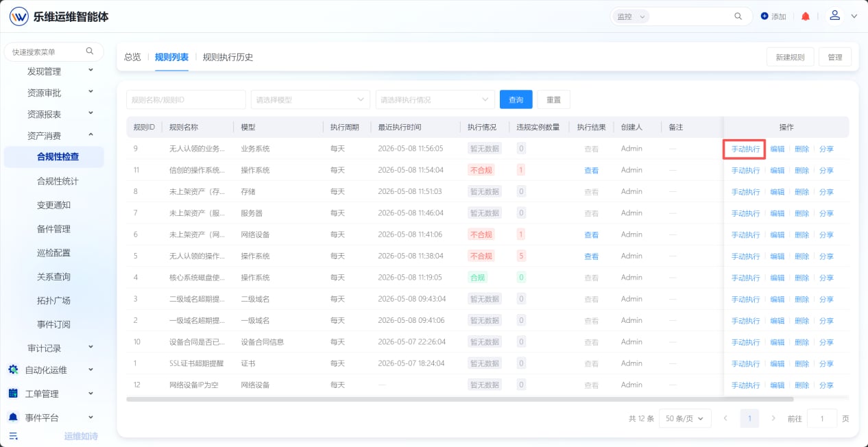
Task: Select page 1 in pagination
Action: pyautogui.click(x=750, y=418)
